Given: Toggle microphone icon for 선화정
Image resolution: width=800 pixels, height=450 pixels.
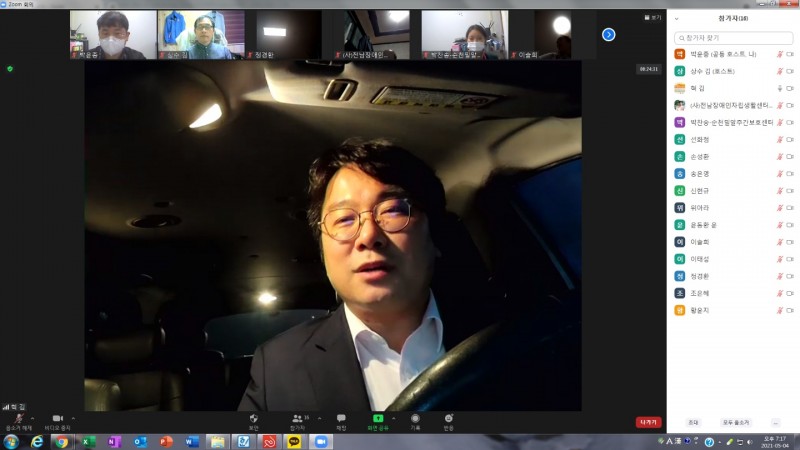Looking at the screenshot, I should pyautogui.click(x=780, y=139).
